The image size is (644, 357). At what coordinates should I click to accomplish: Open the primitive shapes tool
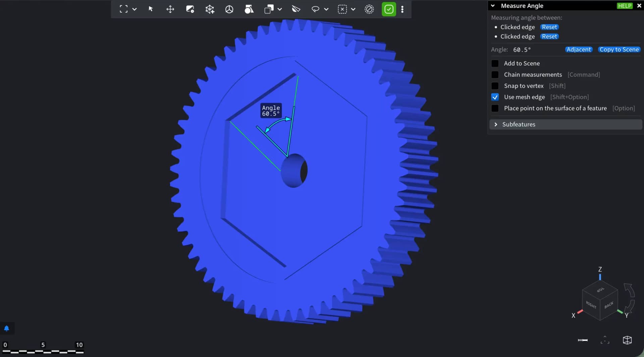click(x=249, y=9)
